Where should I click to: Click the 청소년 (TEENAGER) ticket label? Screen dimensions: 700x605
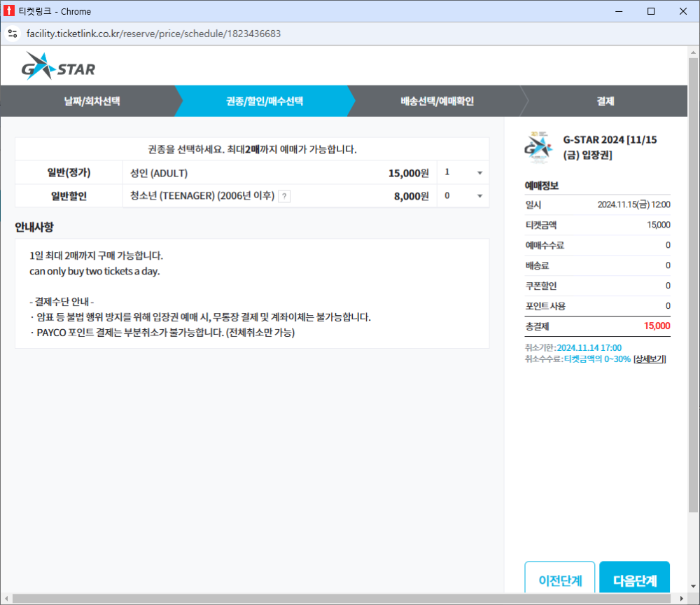[202, 195]
